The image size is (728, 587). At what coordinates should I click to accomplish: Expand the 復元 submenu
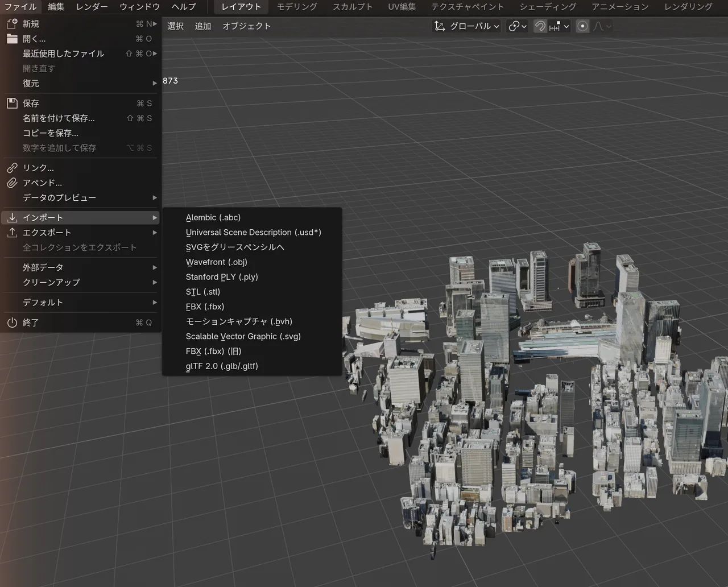81,83
